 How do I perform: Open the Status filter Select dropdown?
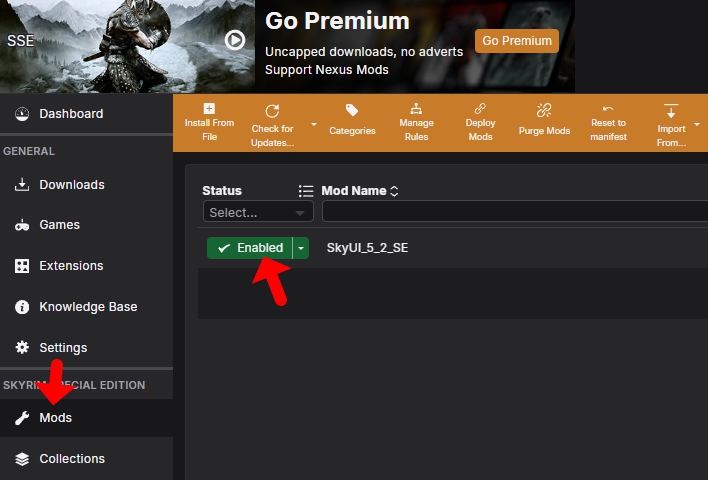point(257,212)
